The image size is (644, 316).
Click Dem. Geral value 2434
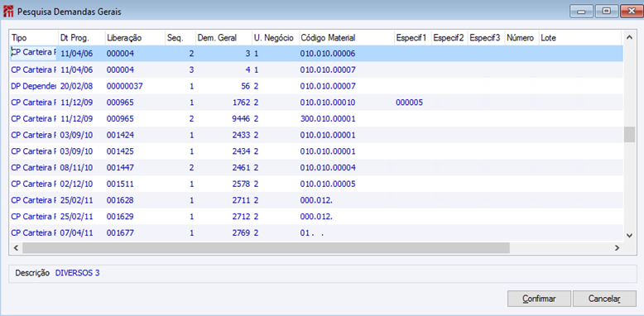(x=242, y=151)
